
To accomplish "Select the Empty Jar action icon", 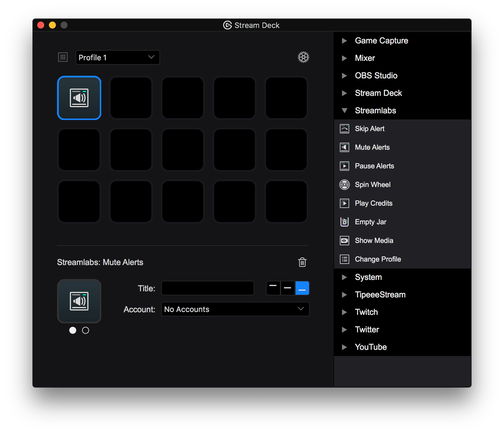I will [x=345, y=222].
